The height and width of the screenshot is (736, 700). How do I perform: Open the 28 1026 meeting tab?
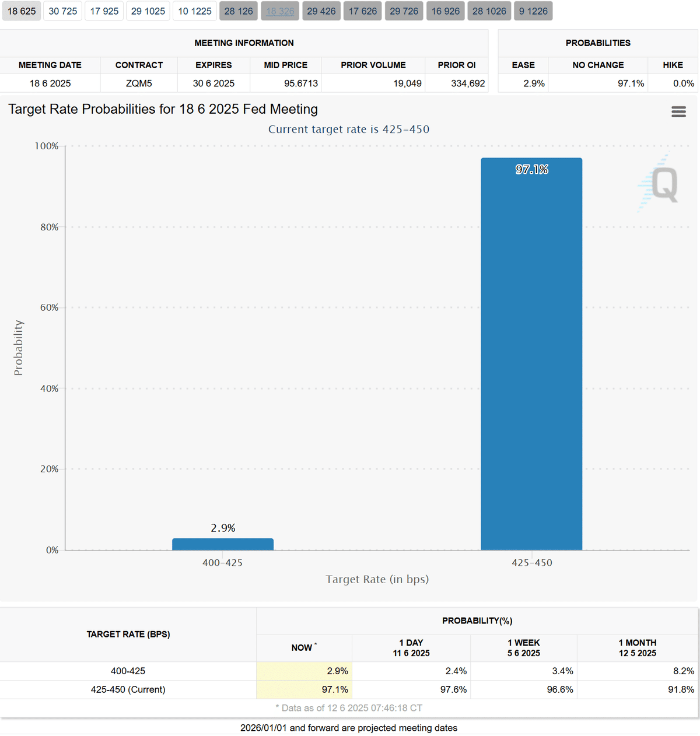pos(489,11)
